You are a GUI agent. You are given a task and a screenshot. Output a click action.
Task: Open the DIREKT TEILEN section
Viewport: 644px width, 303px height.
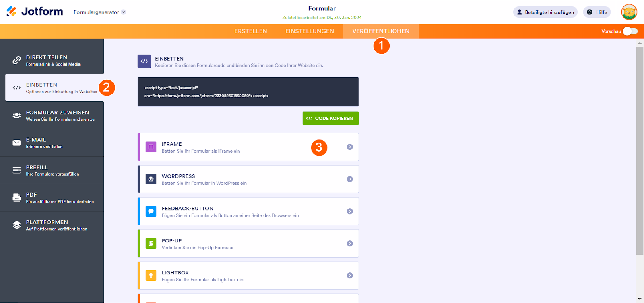(52, 60)
